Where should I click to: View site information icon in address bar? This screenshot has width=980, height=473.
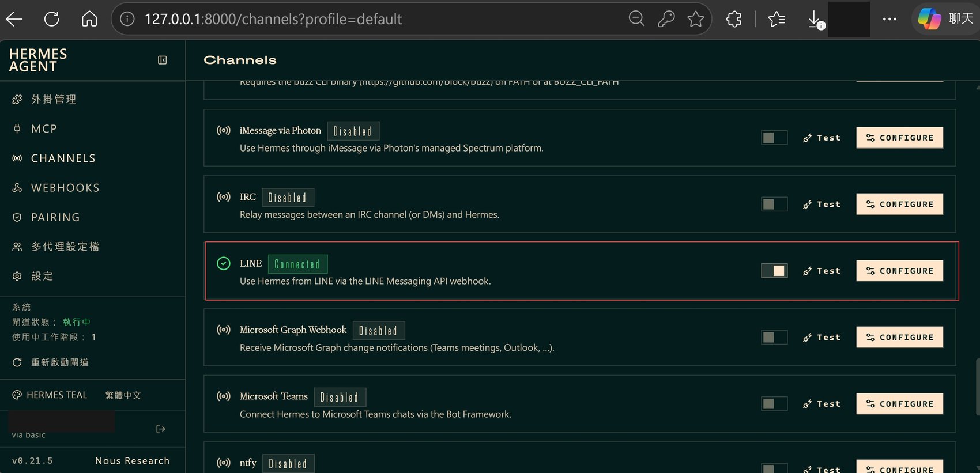click(x=127, y=19)
